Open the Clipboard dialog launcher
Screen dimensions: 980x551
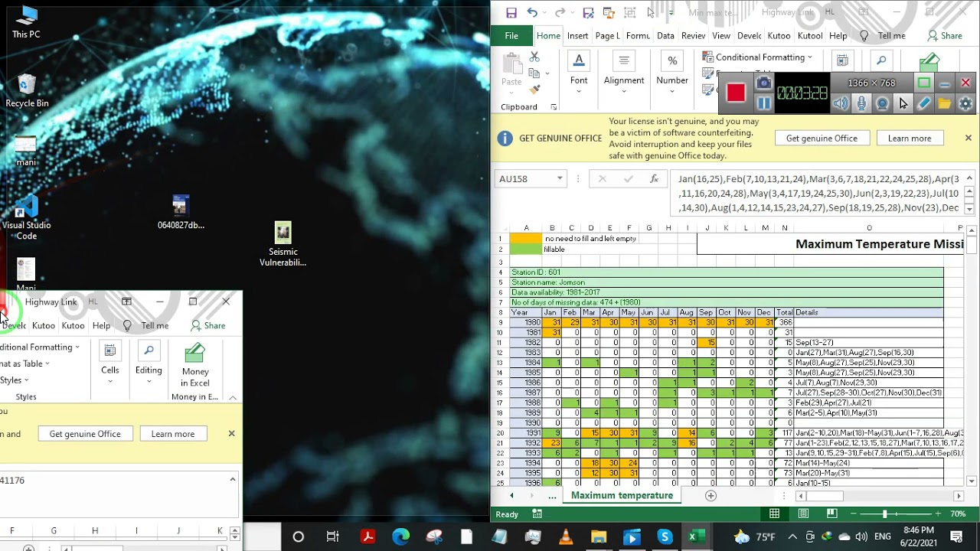click(554, 107)
